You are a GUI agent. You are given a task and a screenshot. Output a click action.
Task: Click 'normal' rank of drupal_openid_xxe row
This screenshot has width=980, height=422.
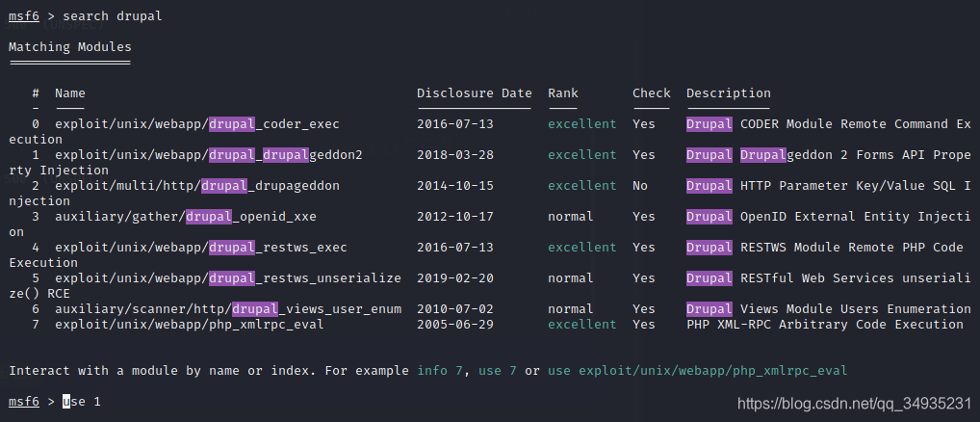pos(571,217)
